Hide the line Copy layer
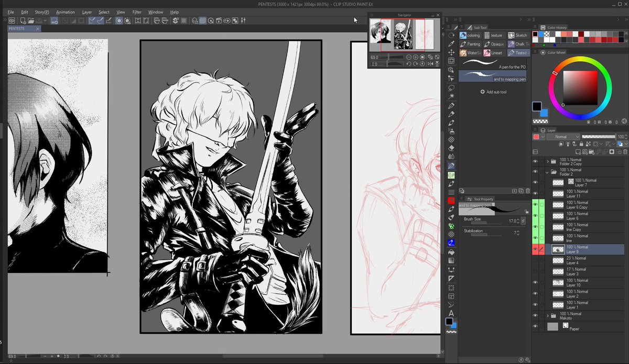The height and width of the screenshot is (364, 629). [x=535, y=227]
